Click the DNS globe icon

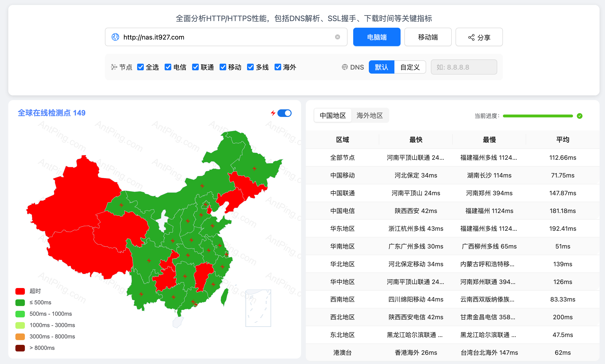[345, 67]
